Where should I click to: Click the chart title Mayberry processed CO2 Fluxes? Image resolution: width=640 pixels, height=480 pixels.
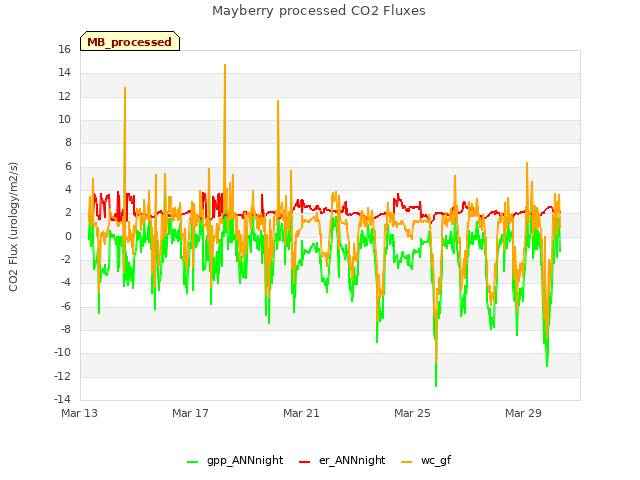point(319,11)
